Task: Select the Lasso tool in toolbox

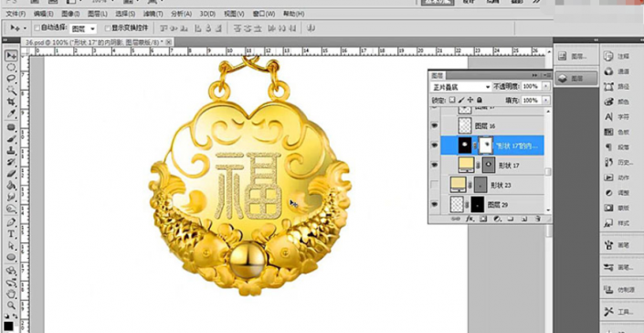Action: click(x=12, y=79)
